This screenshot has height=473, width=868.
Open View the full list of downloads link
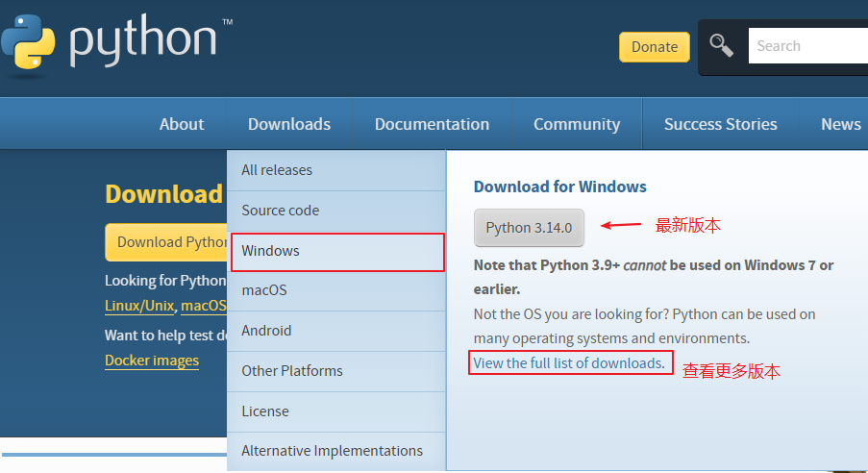click(569, 363)
